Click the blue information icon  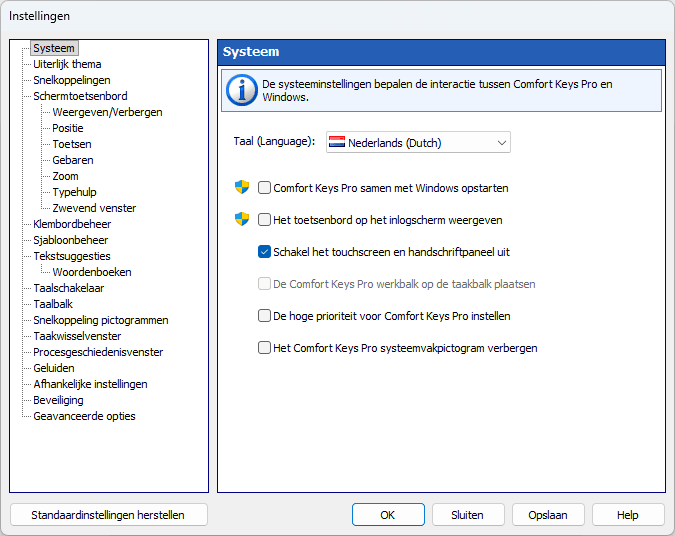tap(242, 90)
